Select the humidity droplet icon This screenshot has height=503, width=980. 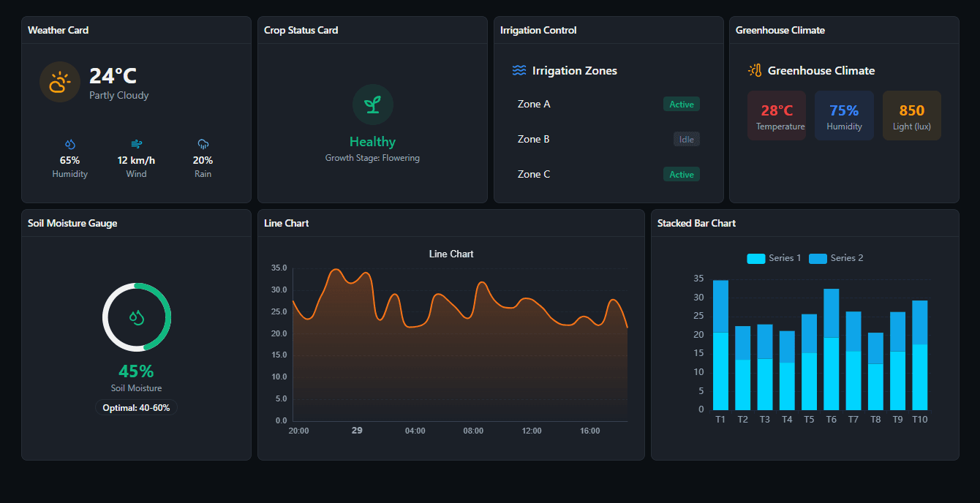coord(69,143)
